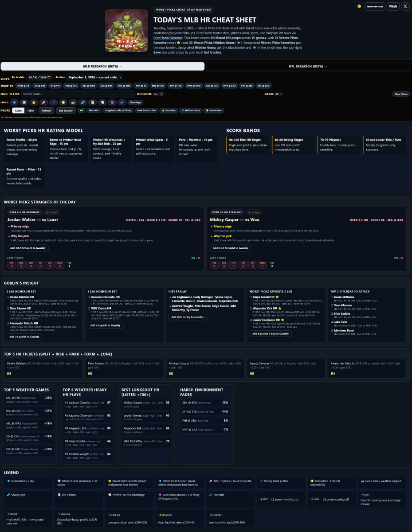
Task: Select Fernando Tatis Jr. ticket scoring 94
Action: 368,369
